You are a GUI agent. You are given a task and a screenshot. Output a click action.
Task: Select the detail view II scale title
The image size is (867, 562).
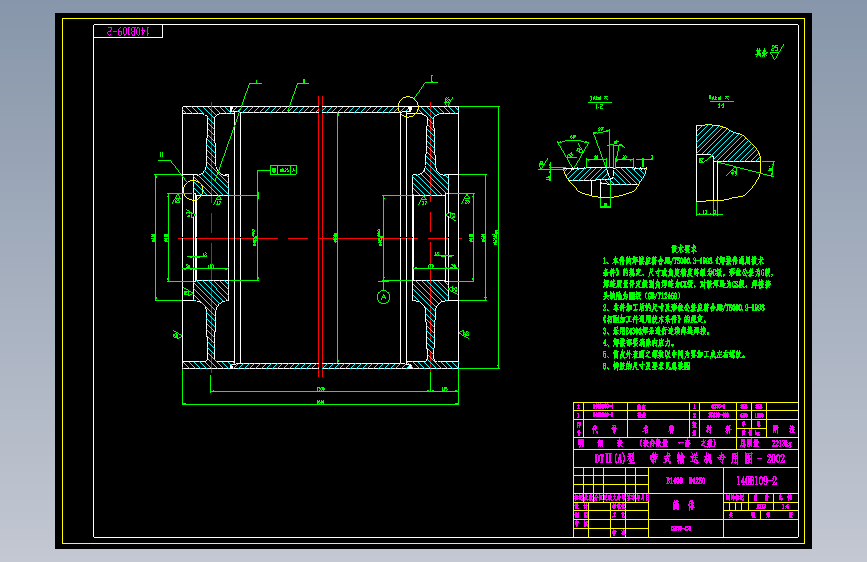click(721, 101)
